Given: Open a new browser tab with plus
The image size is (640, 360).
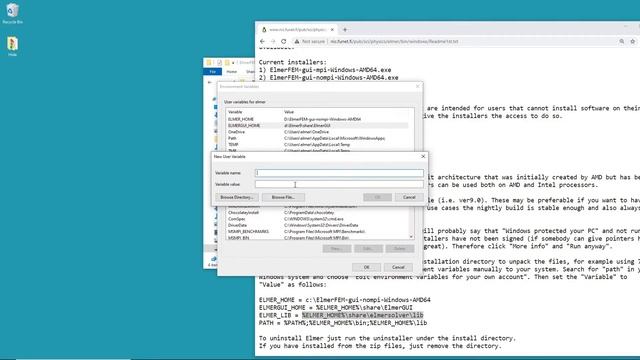Looking at the screenshot, I should pos(345,29).
